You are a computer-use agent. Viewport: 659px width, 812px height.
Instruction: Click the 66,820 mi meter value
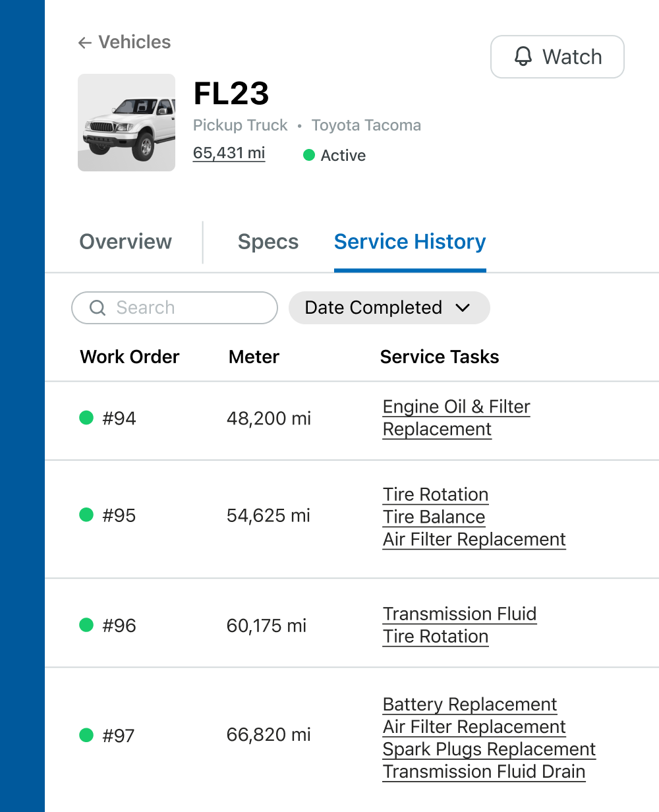pyautogui.click(x=269, y=735)
